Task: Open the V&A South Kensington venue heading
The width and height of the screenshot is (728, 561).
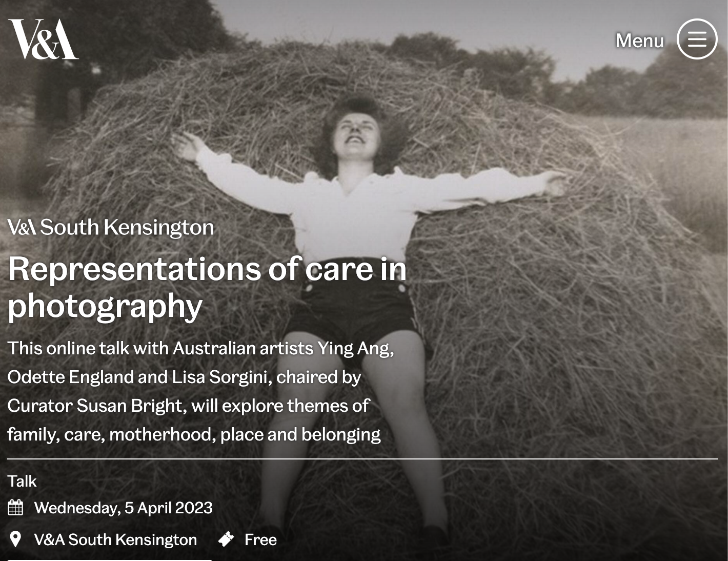Action: tap(111, 227)
